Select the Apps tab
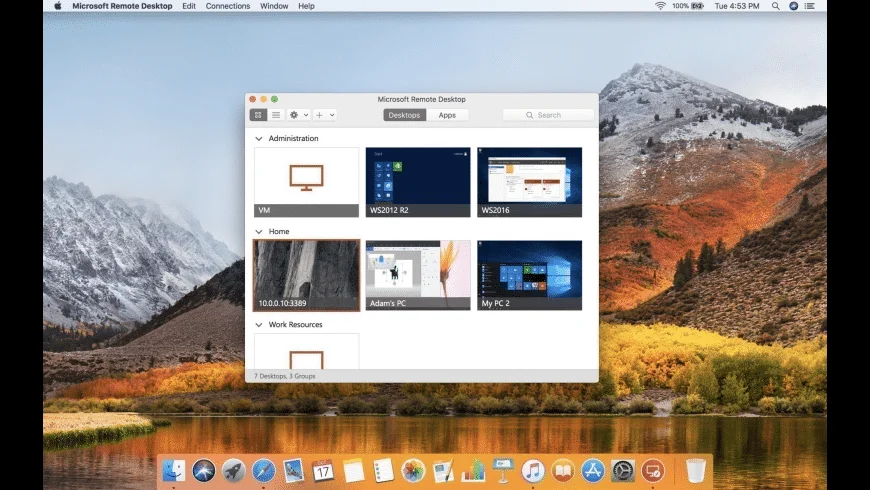 point(447,115)
